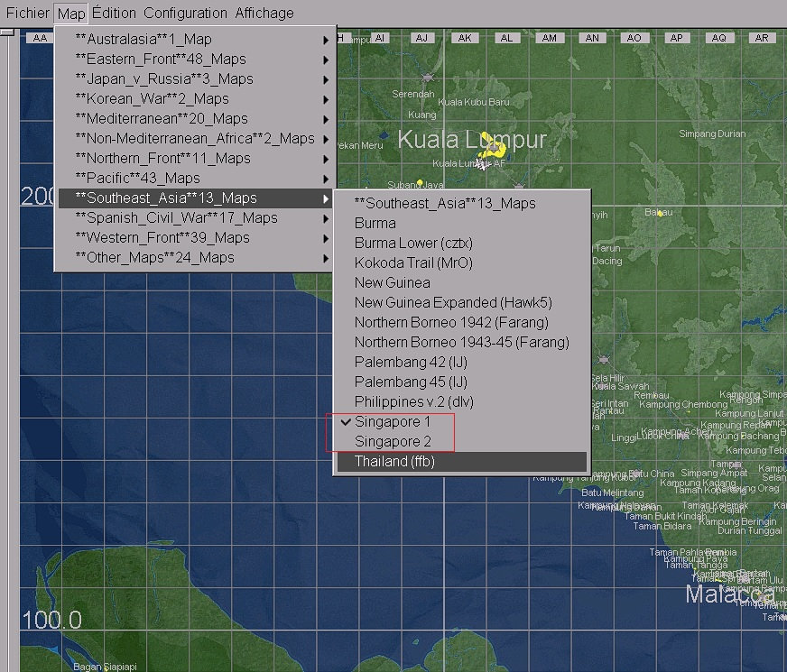Expand the Mediterranean 20_Maps submenu

tap(195, 118)
